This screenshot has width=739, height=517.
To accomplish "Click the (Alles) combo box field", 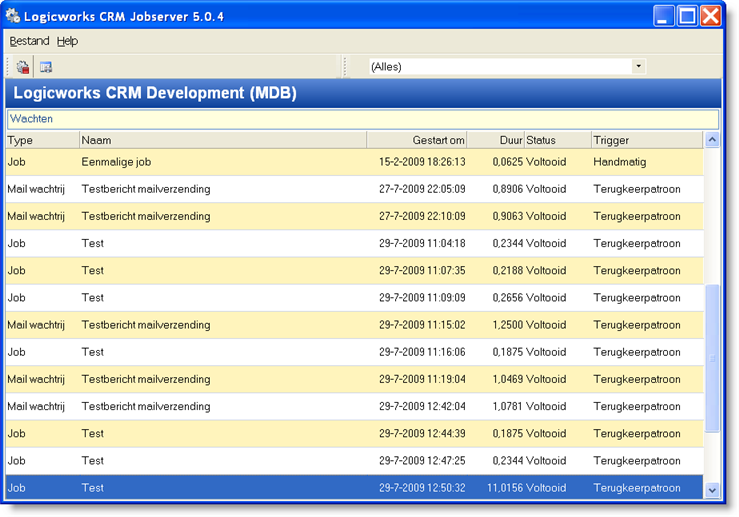I will (x=507, y=66).
